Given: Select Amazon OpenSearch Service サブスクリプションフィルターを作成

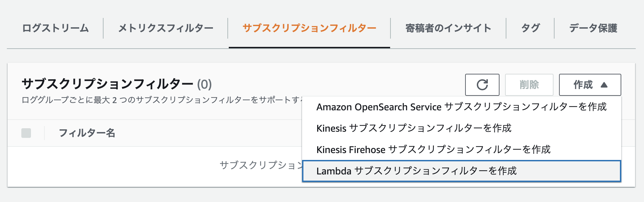Looking at the screenshot, I should [462, 107].
